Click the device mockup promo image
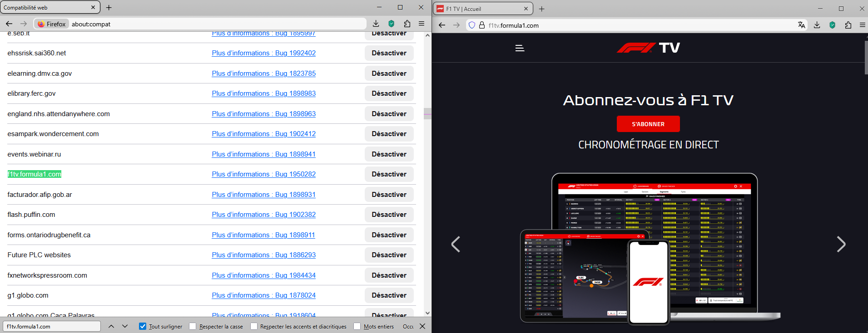 [650, 249]
